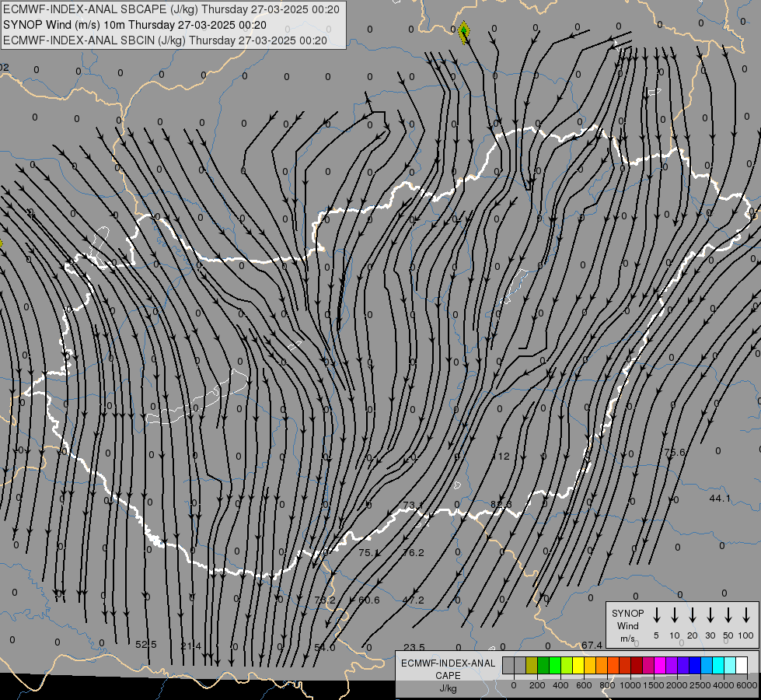Click the map value 21.4
The height and width of the screenshot is (700, 761).
tap(190, 646)
